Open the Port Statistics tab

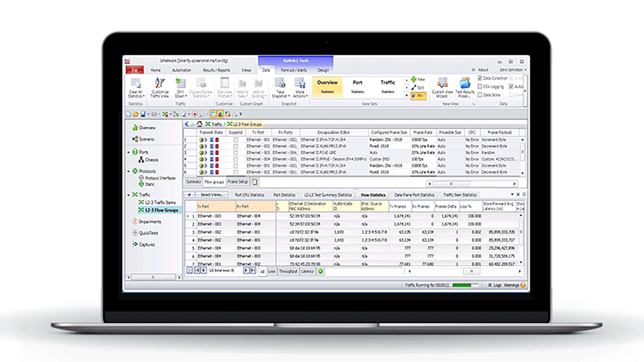[x=284, y=195]
